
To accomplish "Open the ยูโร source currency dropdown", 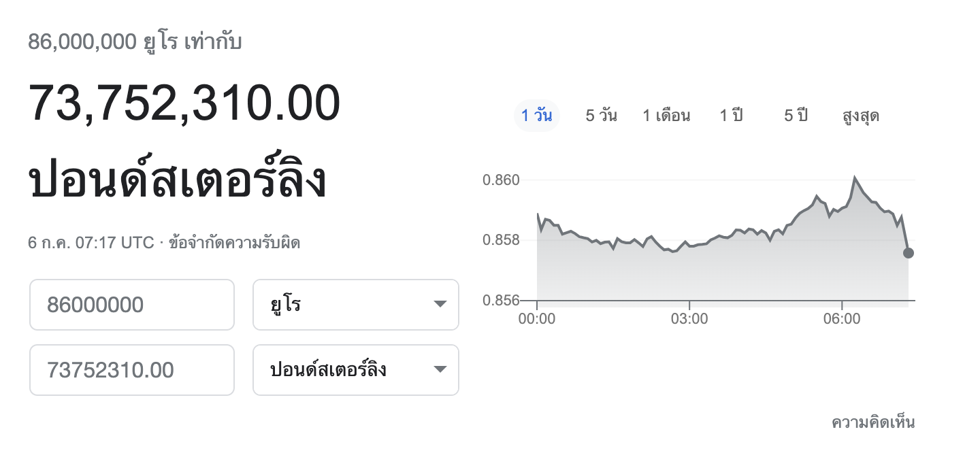I will 356,305.
